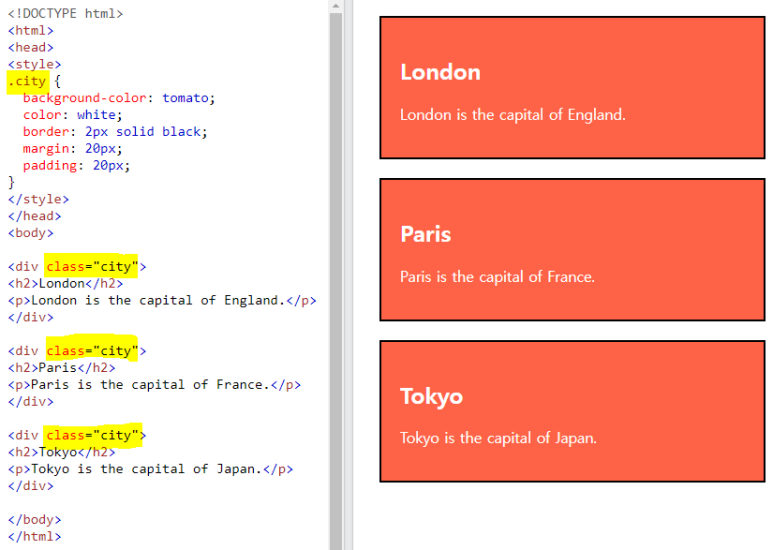
Task: Click 'Paris is the capital of France.' in preview
Action: (x=497, y=277)
